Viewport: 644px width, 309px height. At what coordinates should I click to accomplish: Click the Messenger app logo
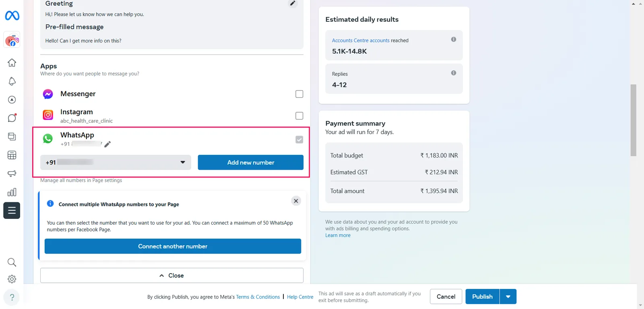(x=48, y=94)
